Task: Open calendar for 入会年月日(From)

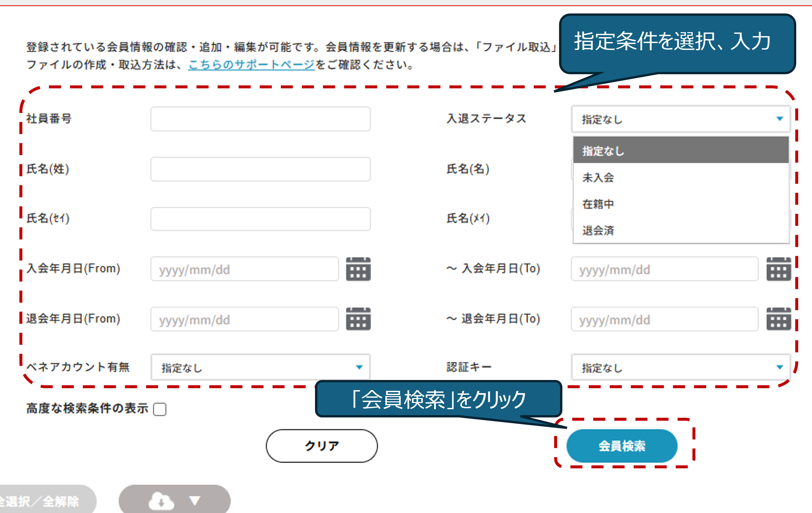Action: pyautogui.click(x=358, y=269)
